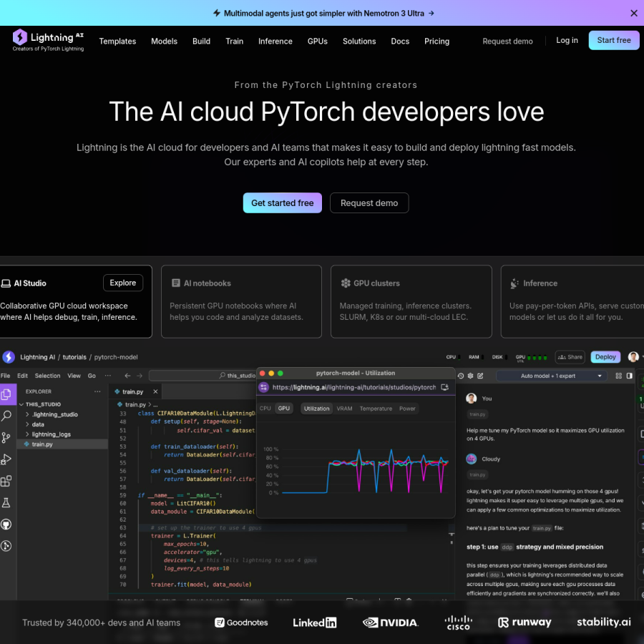Open chat settings gear icon

point(470,376)
